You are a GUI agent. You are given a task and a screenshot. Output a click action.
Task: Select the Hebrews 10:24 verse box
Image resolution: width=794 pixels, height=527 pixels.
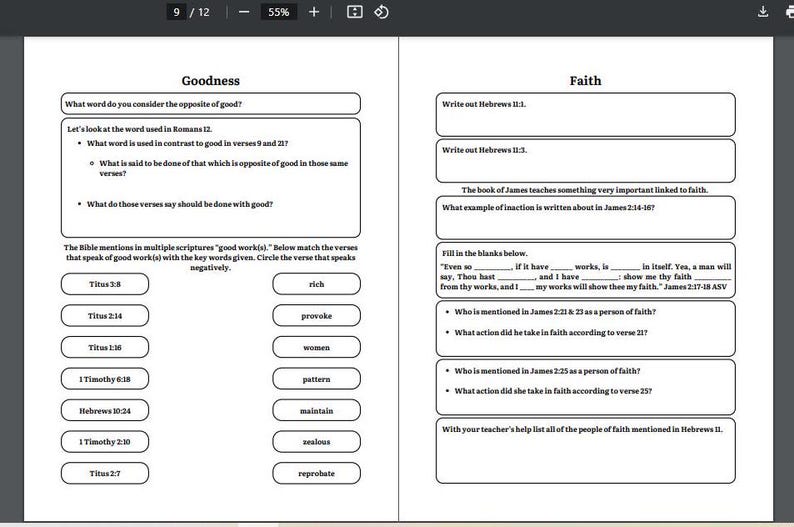105,411
